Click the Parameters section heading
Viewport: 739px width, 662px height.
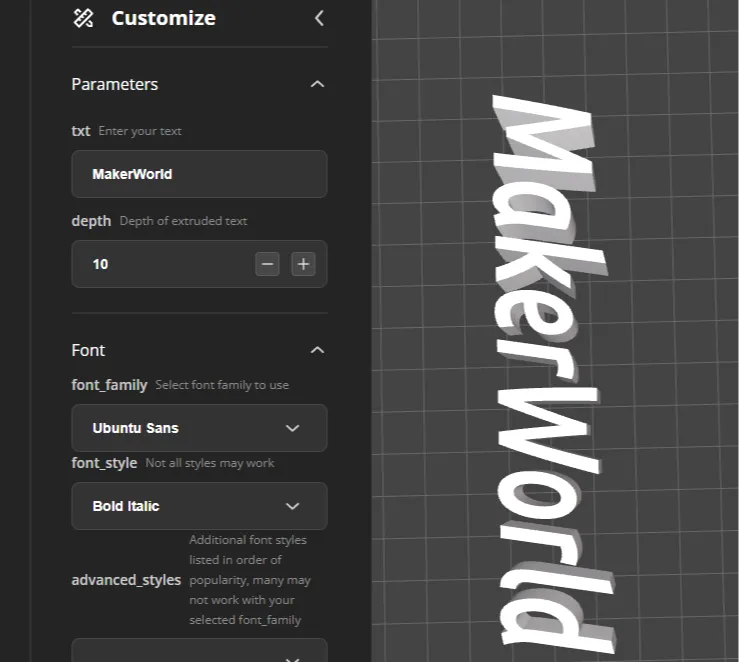[x=115, y=84]
